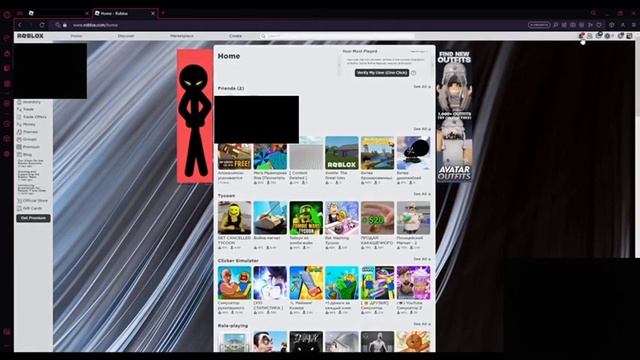Screen dimensions: 640x360
Task: Open Home in Roblox top navigation
Action: [76, 36]
